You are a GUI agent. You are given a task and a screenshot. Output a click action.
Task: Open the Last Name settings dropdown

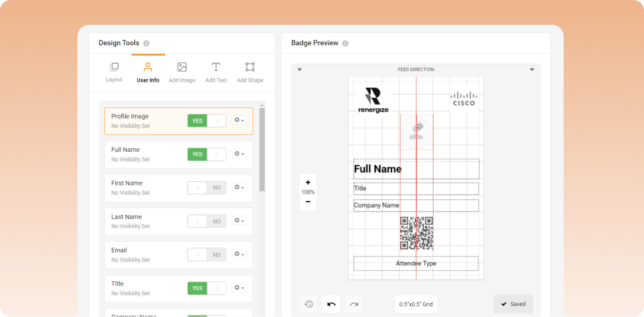tap(239, 221)
